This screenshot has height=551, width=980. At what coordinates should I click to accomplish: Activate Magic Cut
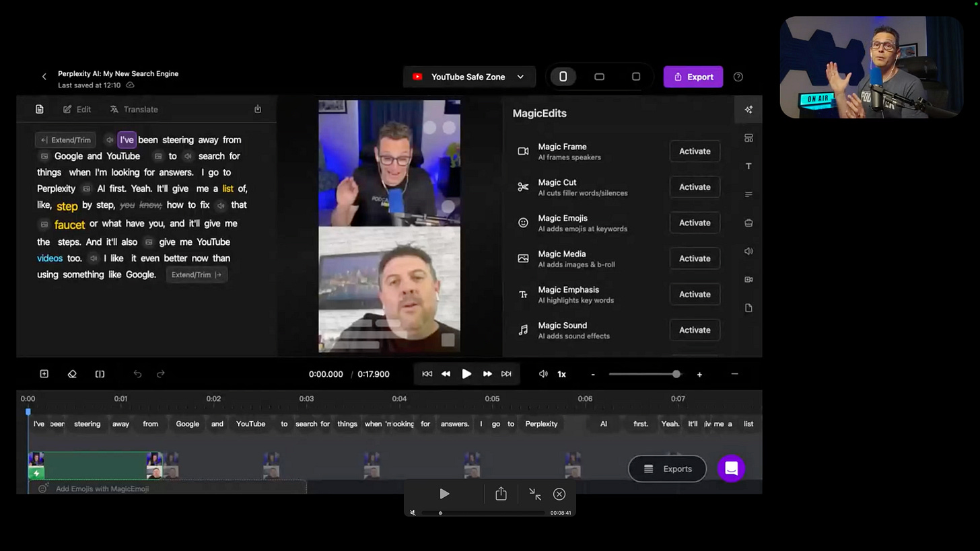(695, 187)
